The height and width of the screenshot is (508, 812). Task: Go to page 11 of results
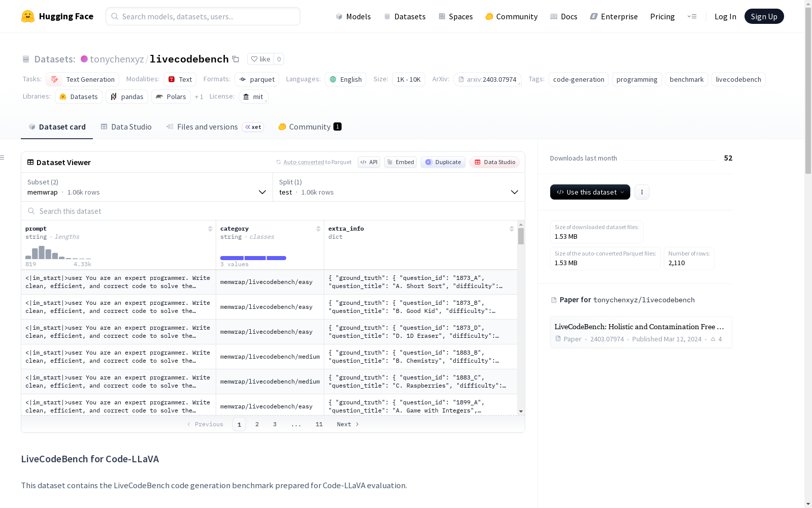319,424
